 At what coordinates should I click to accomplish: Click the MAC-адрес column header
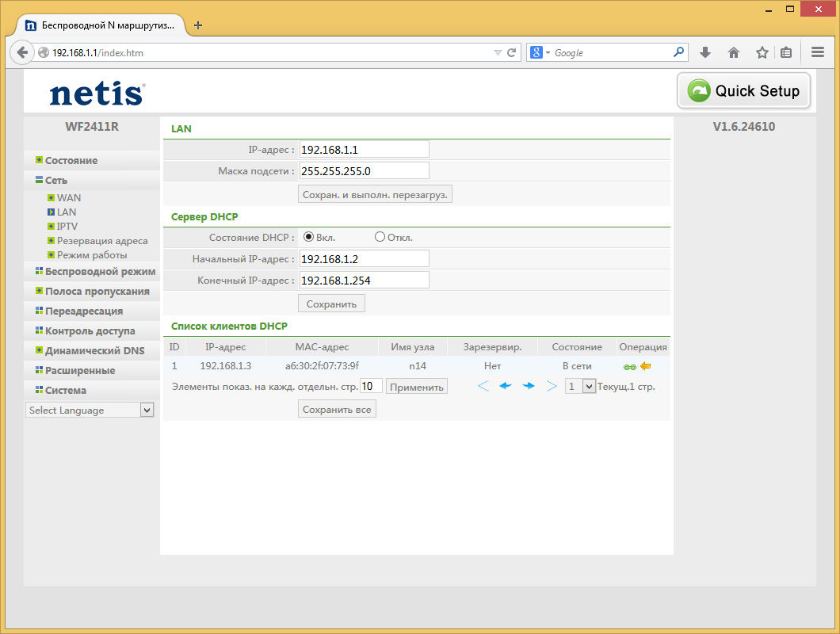[x=322, y=347]
